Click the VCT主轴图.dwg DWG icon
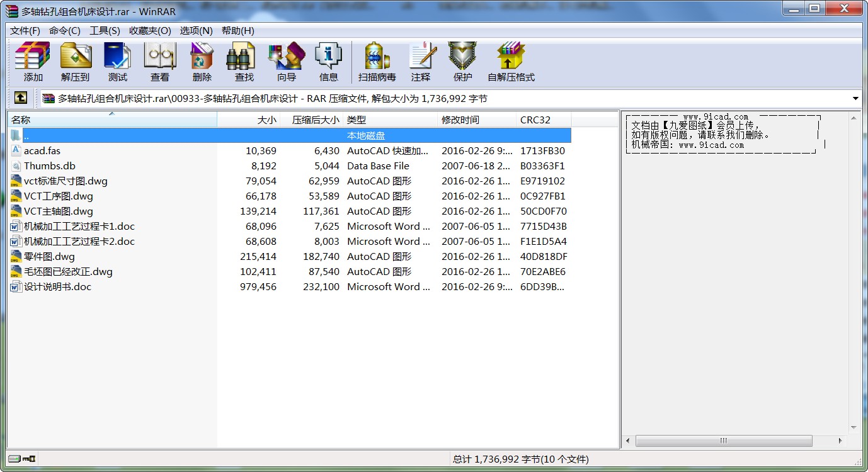This screenshot has width=868, height=472. [16, 211]
